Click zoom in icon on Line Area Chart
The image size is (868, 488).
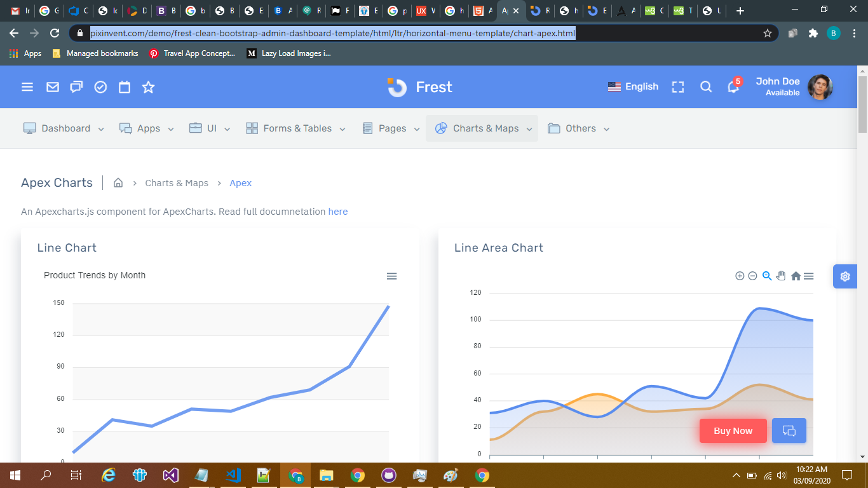coord(740,276)
